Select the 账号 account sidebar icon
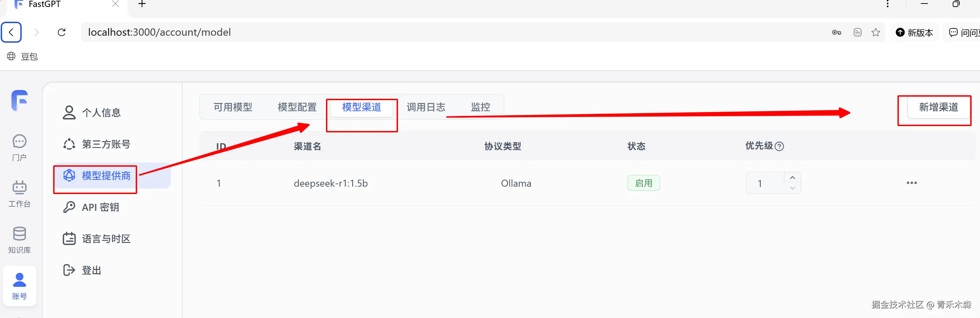The width and height of the screenshot is (980, 318). (x=19, y=286)
